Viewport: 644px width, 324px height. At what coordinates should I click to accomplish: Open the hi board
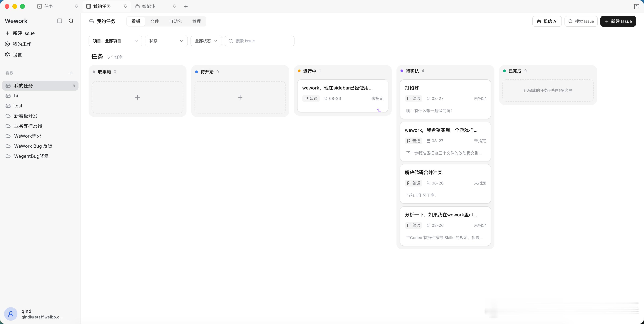pyautogui.click(x=40, y=96)
